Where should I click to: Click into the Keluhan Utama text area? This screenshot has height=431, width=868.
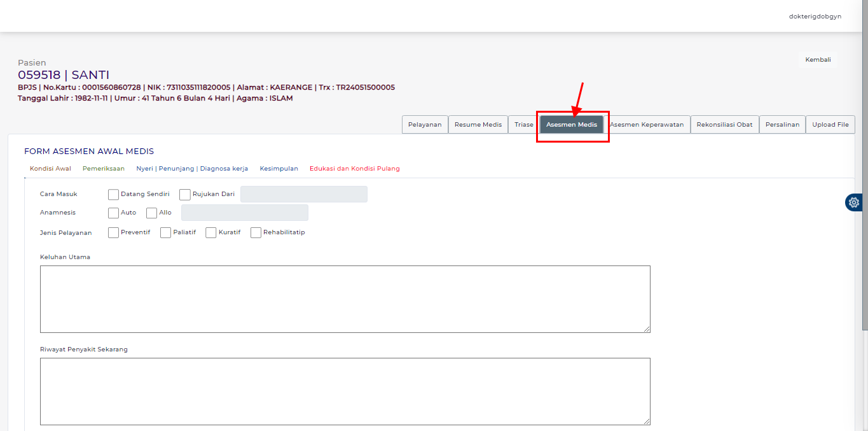click(x=345, y=299)
